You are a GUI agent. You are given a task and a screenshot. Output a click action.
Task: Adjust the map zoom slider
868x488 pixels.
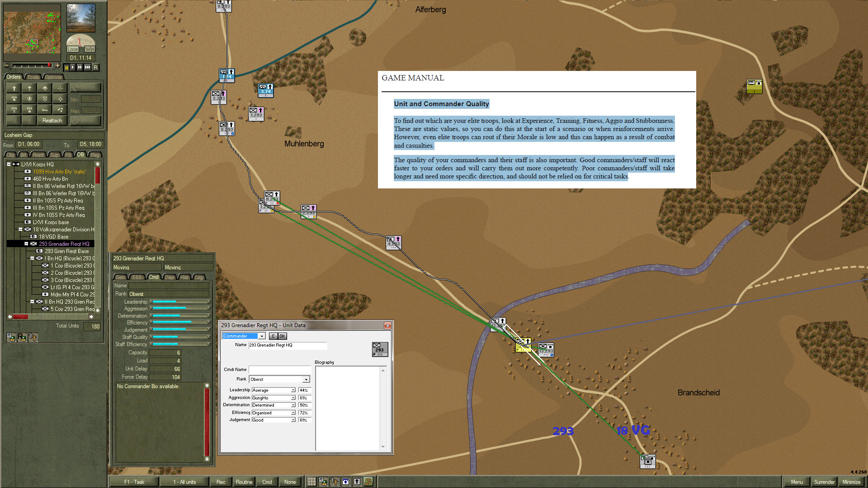click(32, 66)
